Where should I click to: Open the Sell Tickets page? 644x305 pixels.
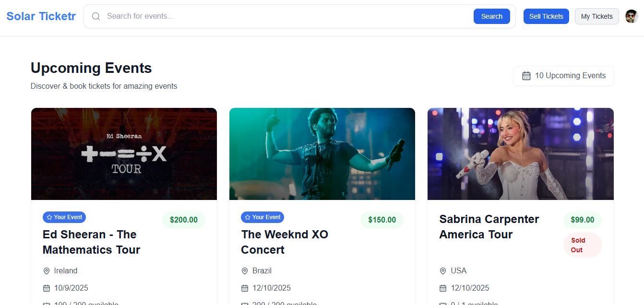[x=546, y=16]
